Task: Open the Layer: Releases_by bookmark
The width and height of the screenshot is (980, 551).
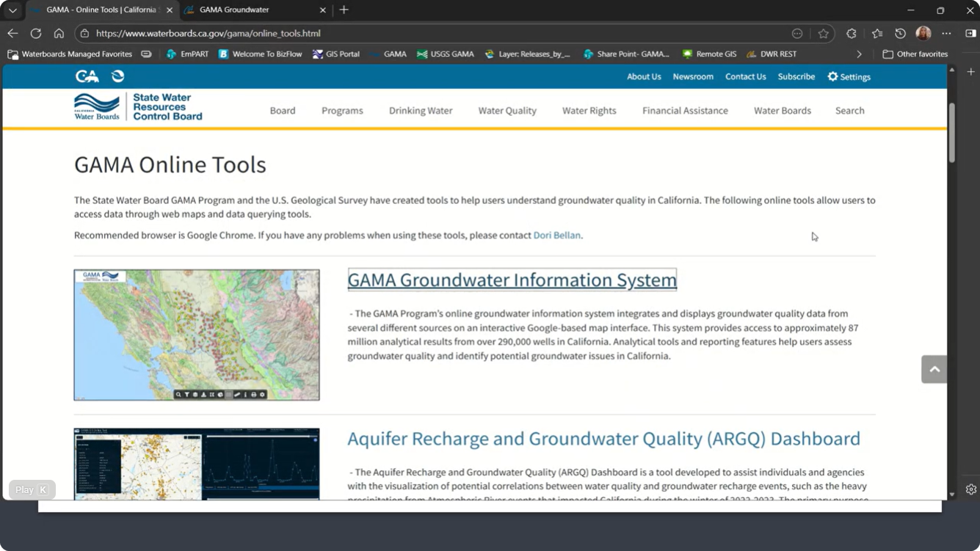Action: [527, 54]
